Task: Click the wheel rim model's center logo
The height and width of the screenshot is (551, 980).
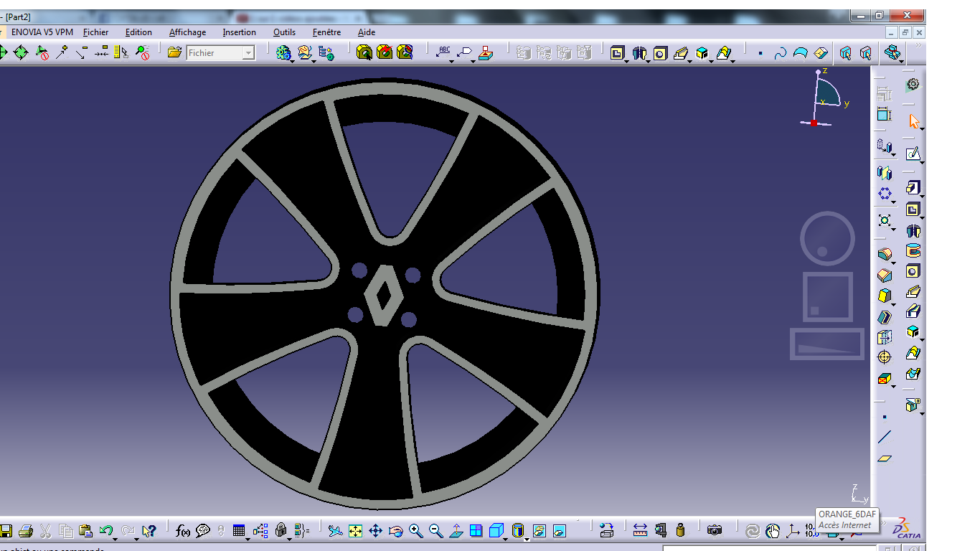Action: click(382, 296)
